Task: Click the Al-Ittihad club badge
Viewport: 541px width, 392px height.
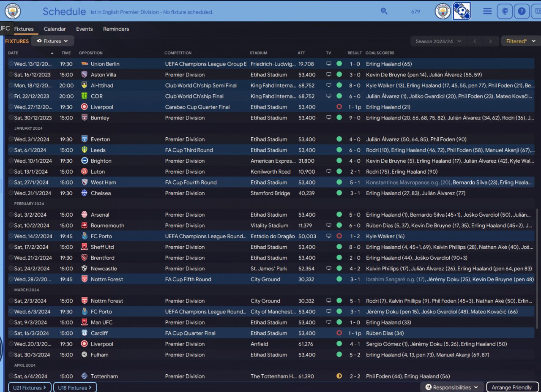Action: click(x=85, y=85)
